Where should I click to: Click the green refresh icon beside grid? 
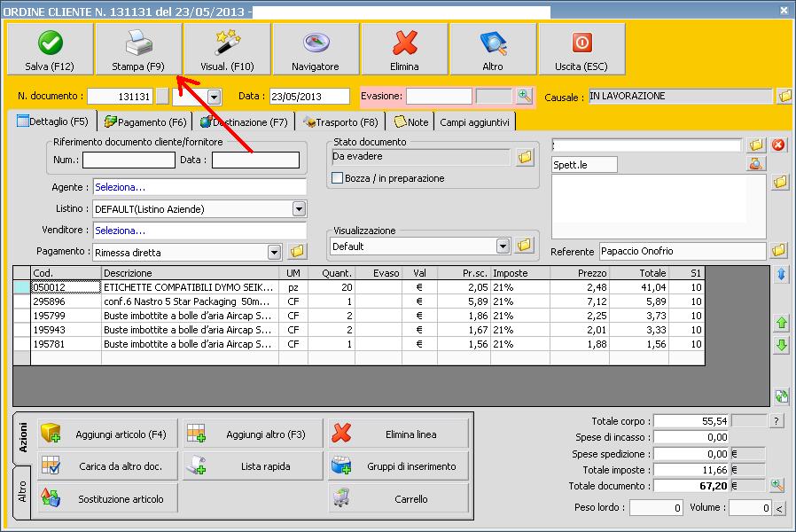point(781,396)
